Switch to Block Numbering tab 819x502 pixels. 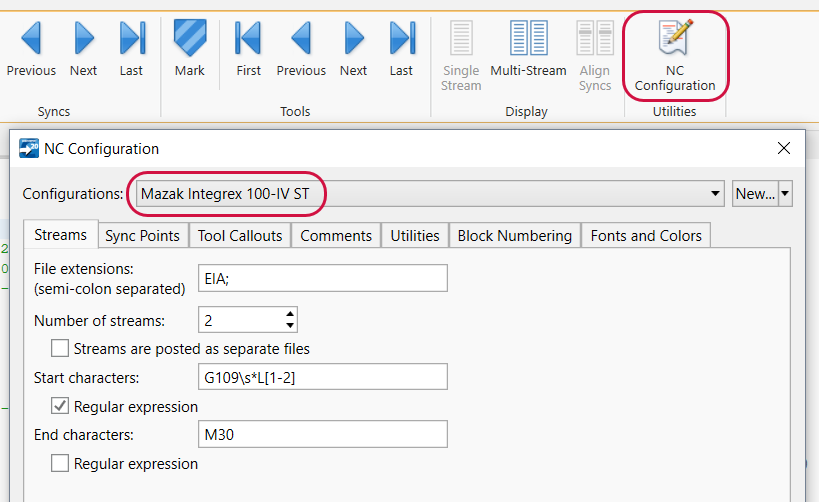click(x=514, y=236)
